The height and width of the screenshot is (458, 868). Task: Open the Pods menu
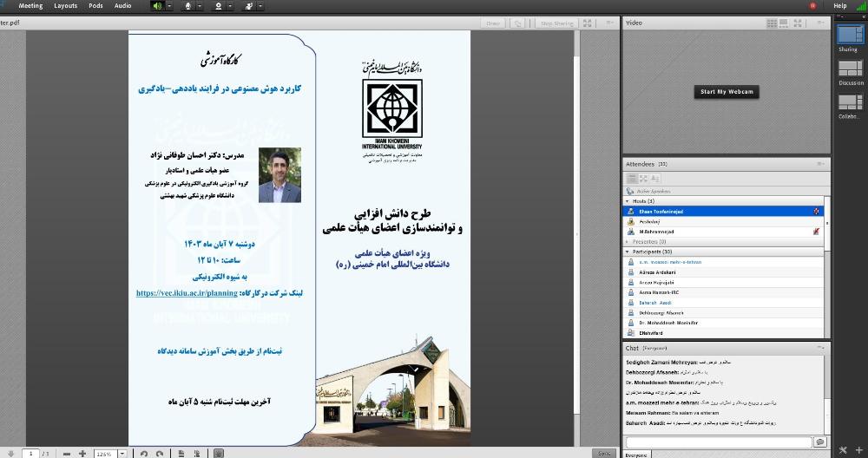[x=95, y=6]
